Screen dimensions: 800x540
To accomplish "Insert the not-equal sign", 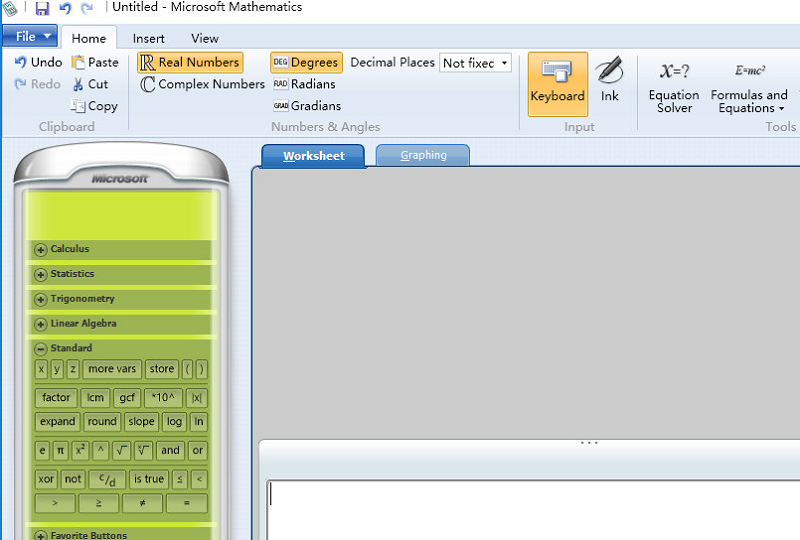I will tap(142, 503).
